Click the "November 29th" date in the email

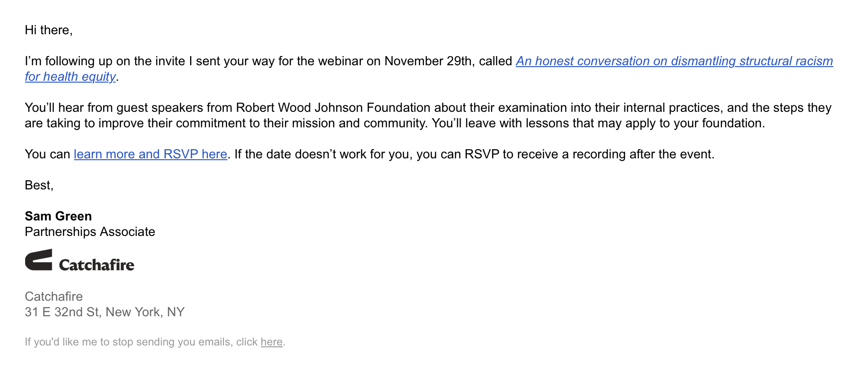click(428, 61)
